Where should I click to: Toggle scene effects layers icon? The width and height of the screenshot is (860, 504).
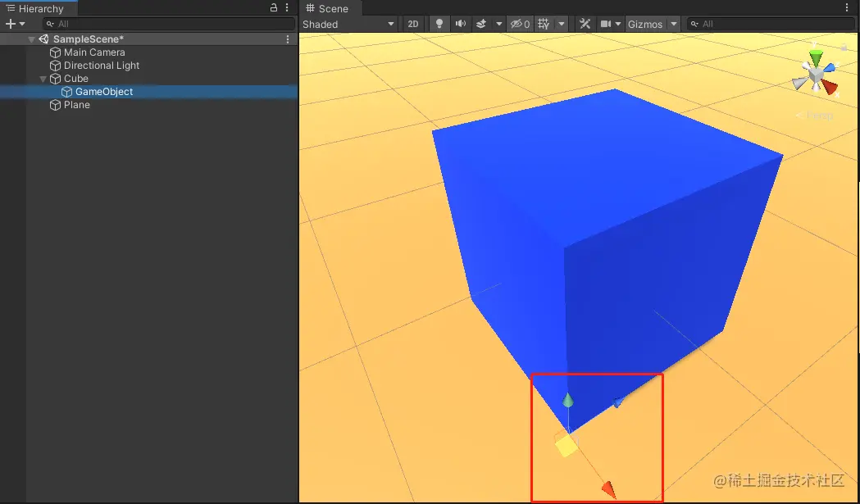tap(481, 24)
